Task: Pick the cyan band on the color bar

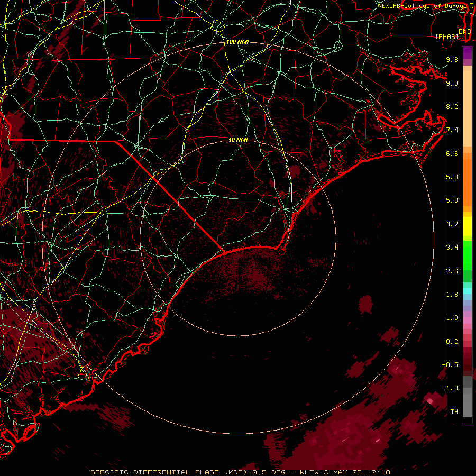Action: point(467,290)
